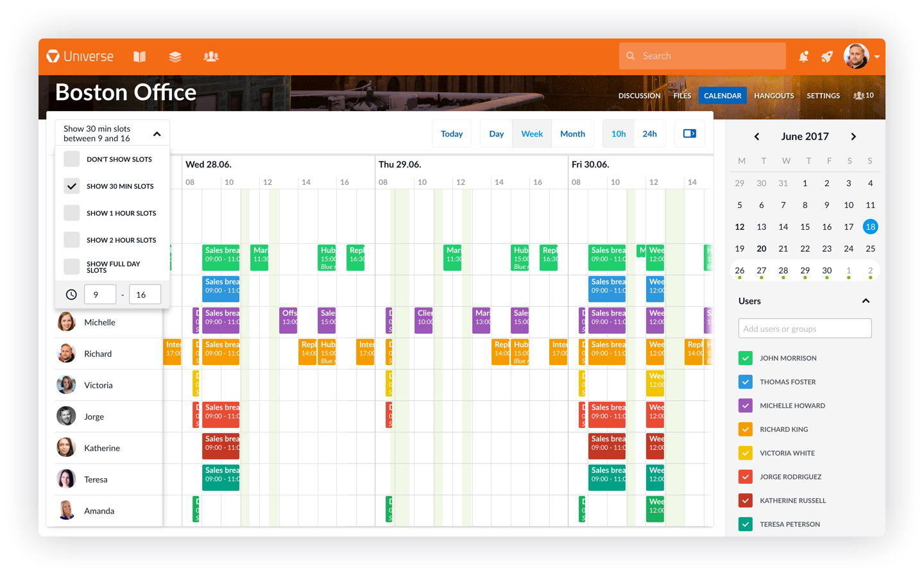
Task: Click the stacked layers icon
Action: coord(175,56)
